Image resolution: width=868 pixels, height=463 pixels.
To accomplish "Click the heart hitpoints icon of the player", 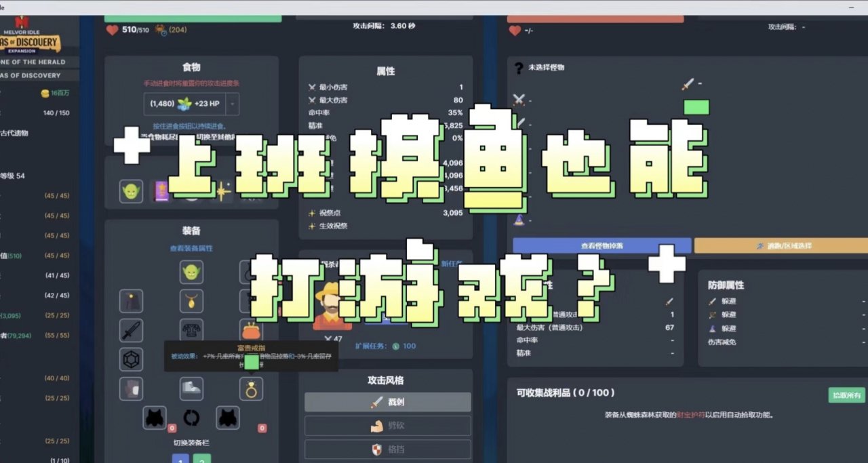I will point(112,30).
